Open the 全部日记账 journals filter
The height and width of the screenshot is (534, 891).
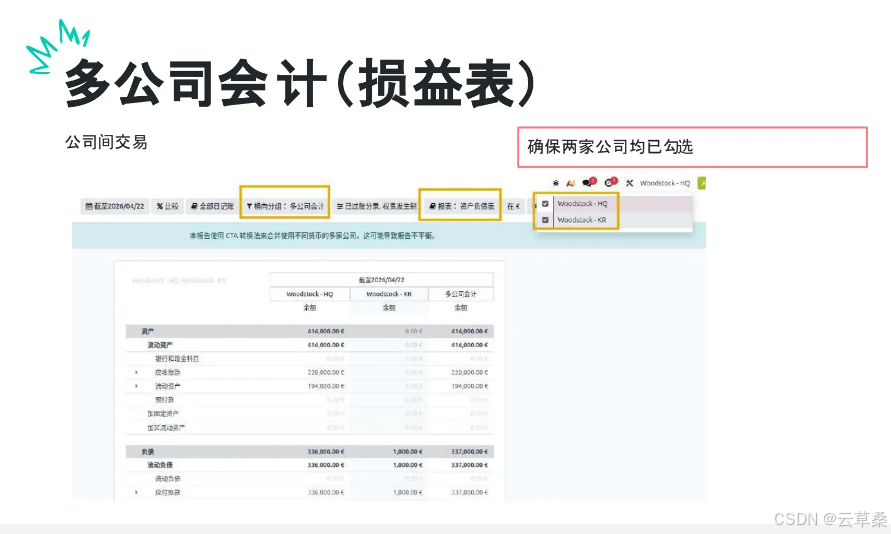[212, 206]
